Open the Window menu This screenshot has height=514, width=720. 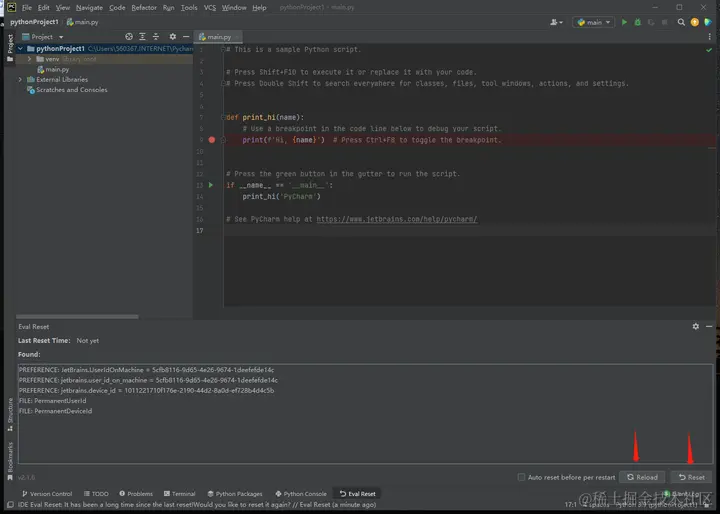pyautogui.click(x=234, y=7)
